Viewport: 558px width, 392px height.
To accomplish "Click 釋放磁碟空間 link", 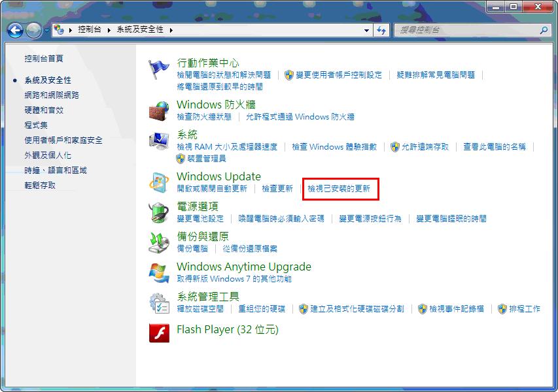I will 200,309.
